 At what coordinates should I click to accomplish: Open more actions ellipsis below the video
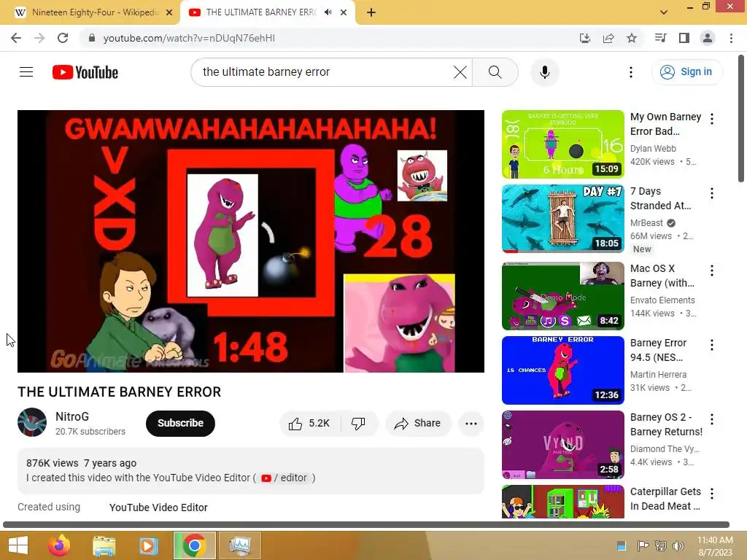[x=471, y=424]
